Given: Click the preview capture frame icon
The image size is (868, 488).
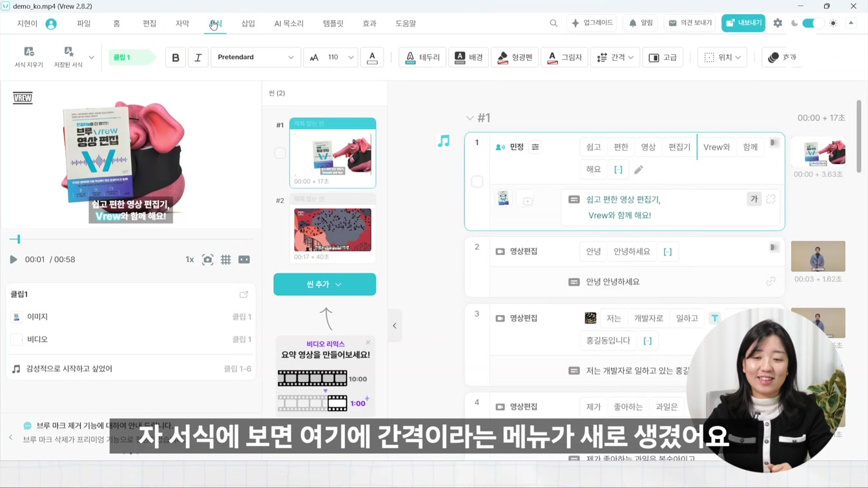Looking at the screenshot, I should [x=207, y=259].
